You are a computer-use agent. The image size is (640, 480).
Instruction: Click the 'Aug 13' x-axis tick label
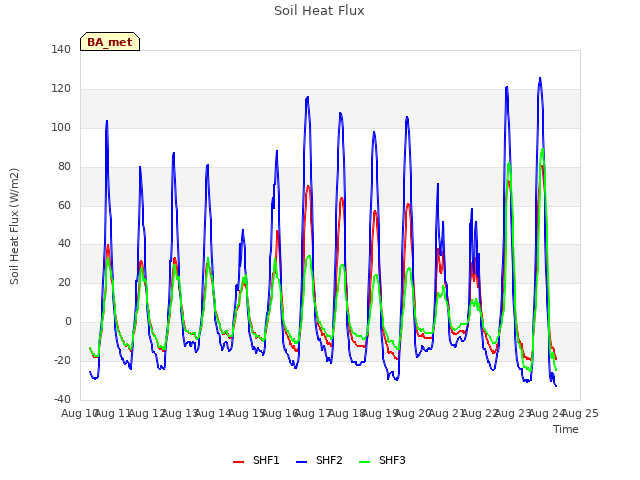(x=180, y=413)
